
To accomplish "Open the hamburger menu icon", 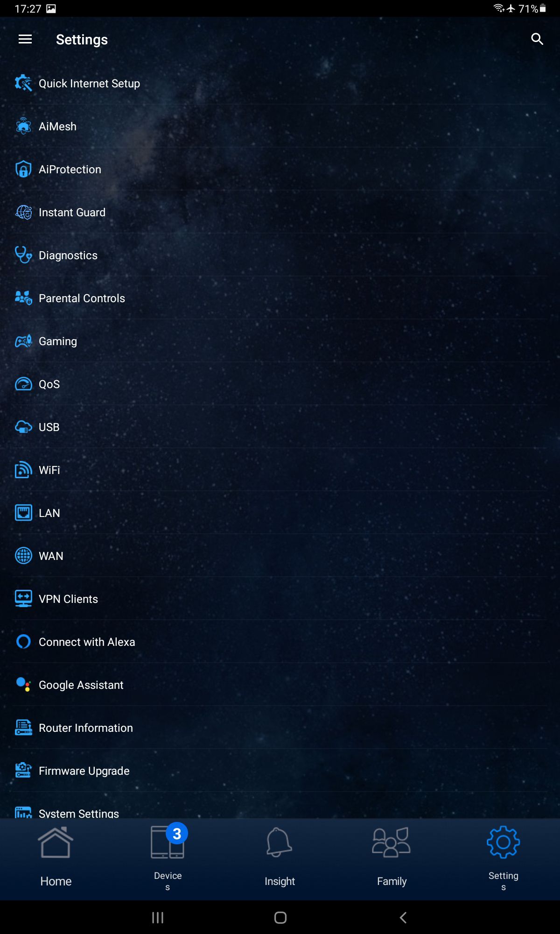I will pos(25,39).
